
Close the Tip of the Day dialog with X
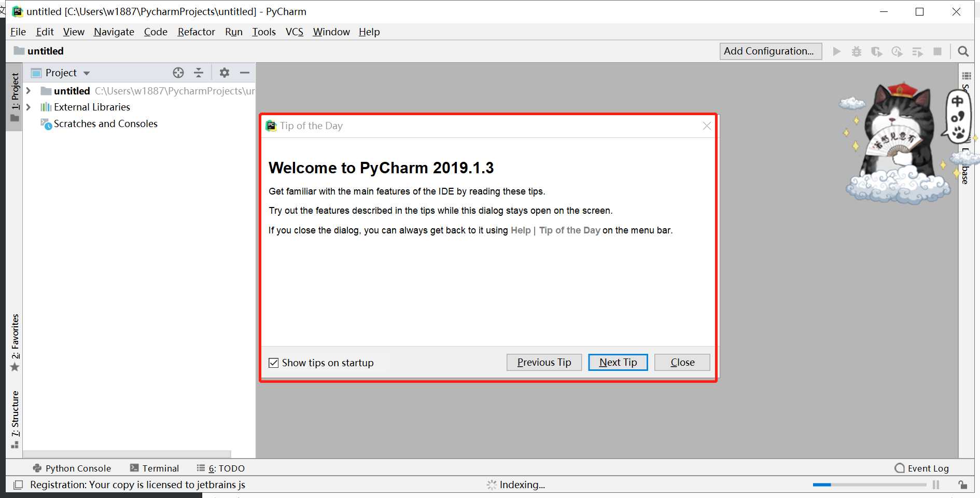tap(707, 126)
